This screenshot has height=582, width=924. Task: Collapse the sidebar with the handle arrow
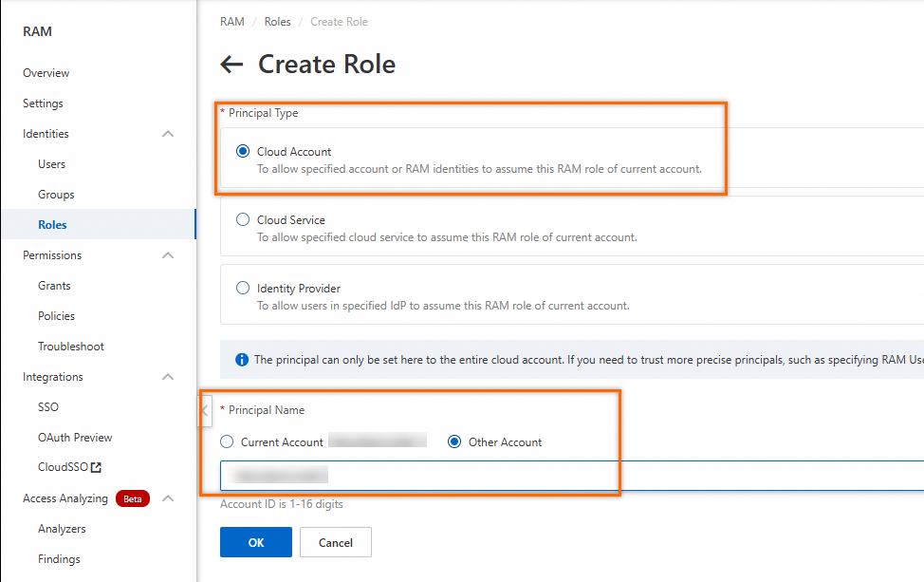(205, 411)
